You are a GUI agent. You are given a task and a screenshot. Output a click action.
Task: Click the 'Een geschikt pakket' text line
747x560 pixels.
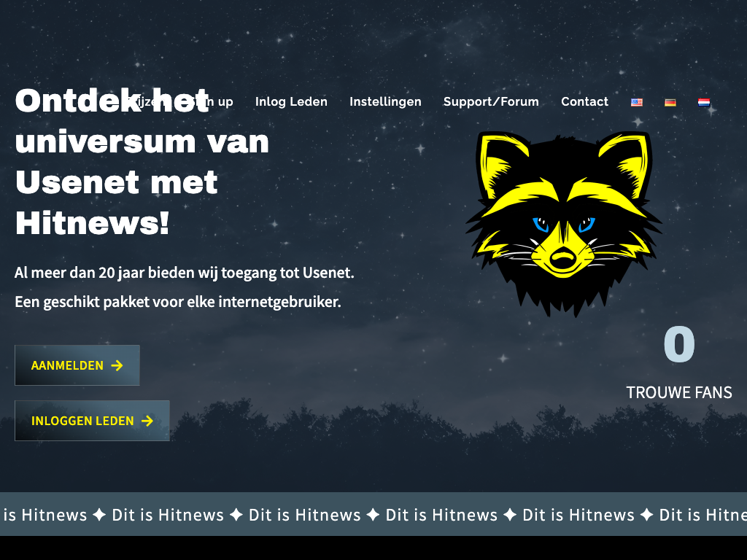[x=178, y=302]
